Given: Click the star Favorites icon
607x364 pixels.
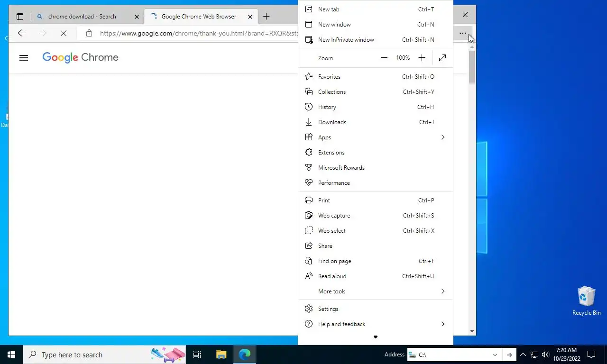Looking at the screenshot, I should [309, 76].
